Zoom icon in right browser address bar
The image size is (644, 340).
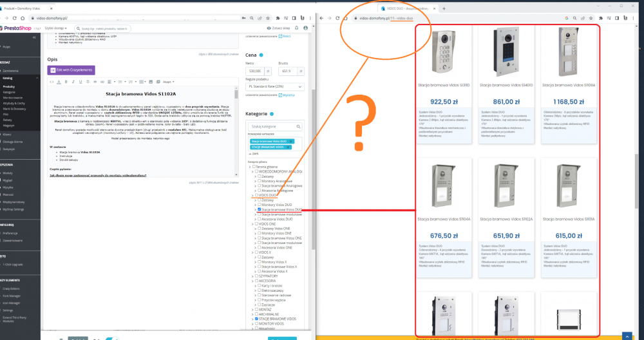click(x=574, y=18)
